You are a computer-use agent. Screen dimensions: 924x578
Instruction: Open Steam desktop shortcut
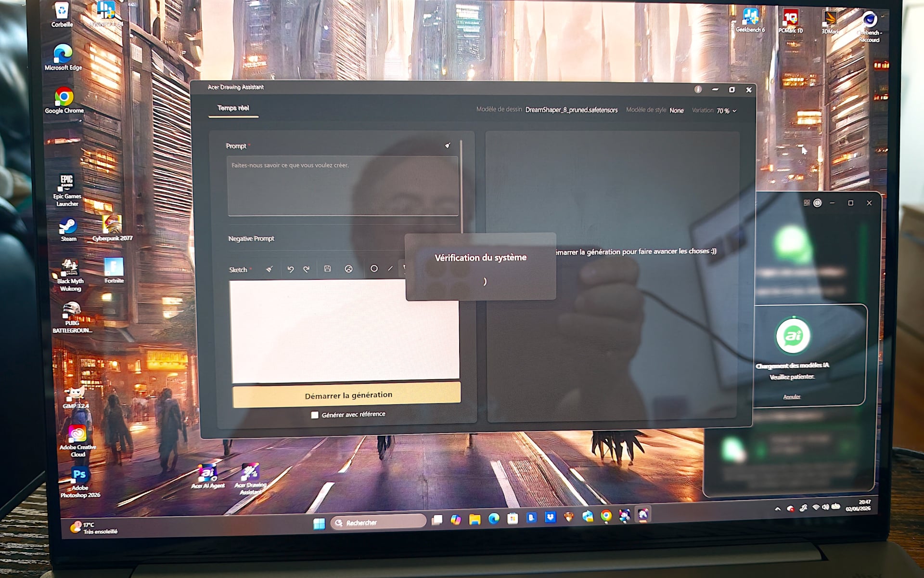[x=68, y=229]
